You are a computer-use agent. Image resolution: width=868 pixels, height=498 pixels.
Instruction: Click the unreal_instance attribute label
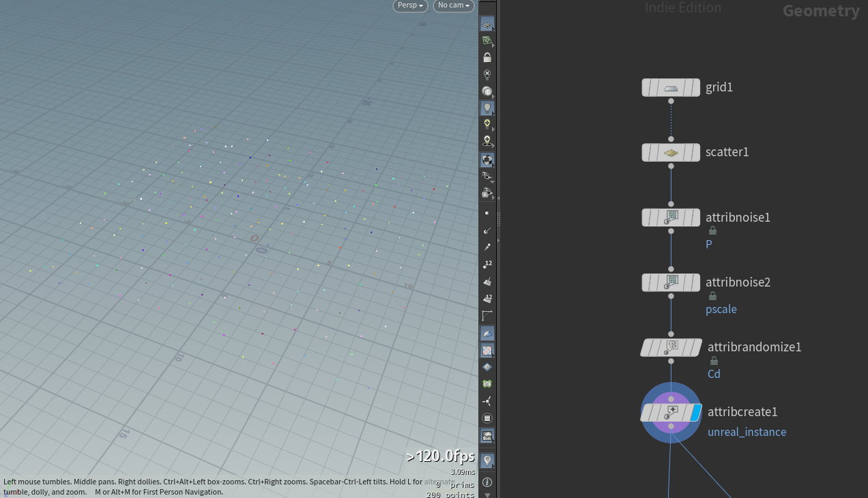(x=747, y=432)
